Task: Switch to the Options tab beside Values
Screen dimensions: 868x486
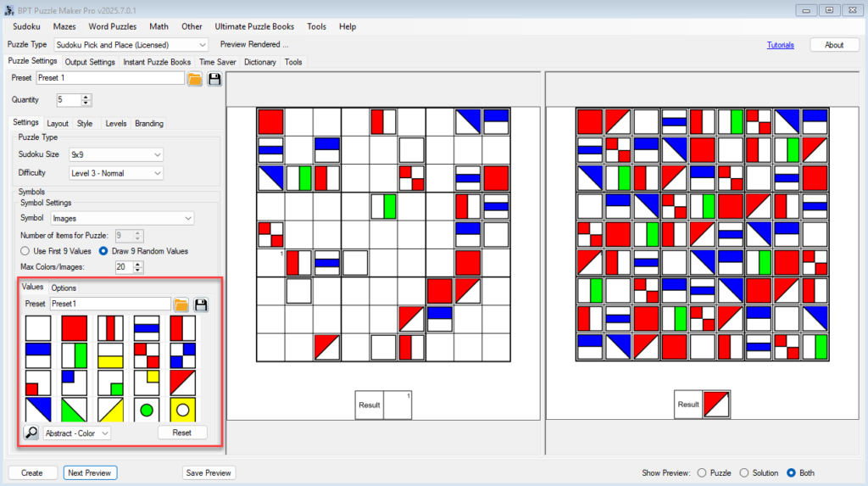Action: tap(64, 288)
